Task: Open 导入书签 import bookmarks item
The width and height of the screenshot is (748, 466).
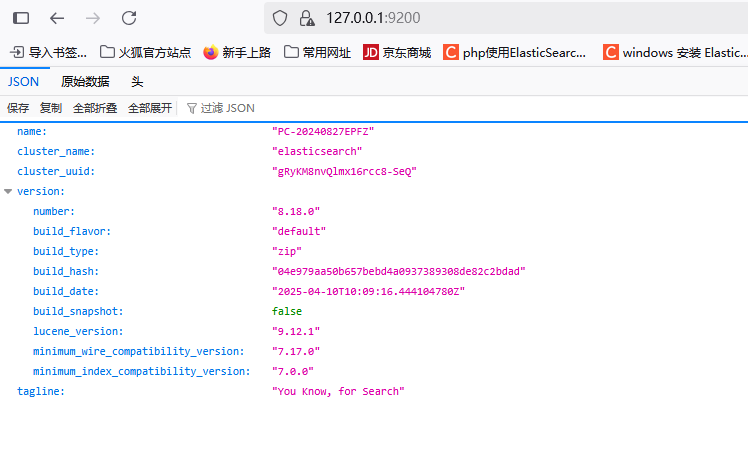Action: 49,52
